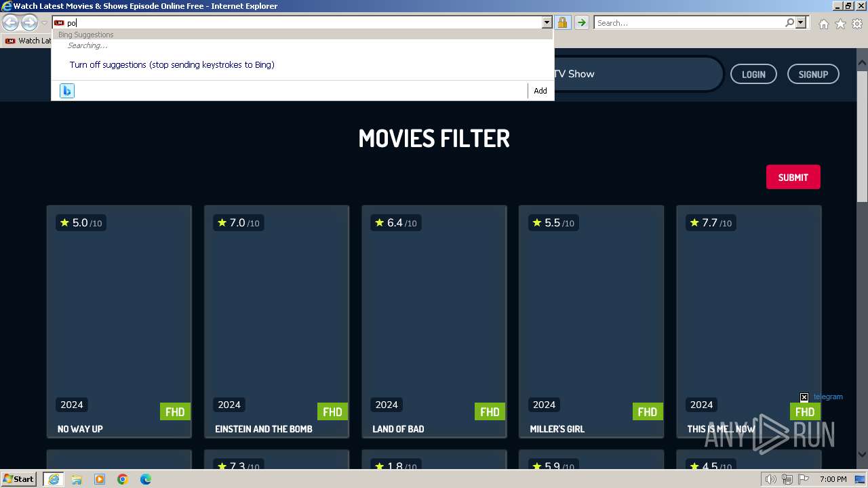Screen dimensions: 868x488
Task: Click Internet Explorer taskbar icon
Action: pyautogui.click(x=53, y=479)
